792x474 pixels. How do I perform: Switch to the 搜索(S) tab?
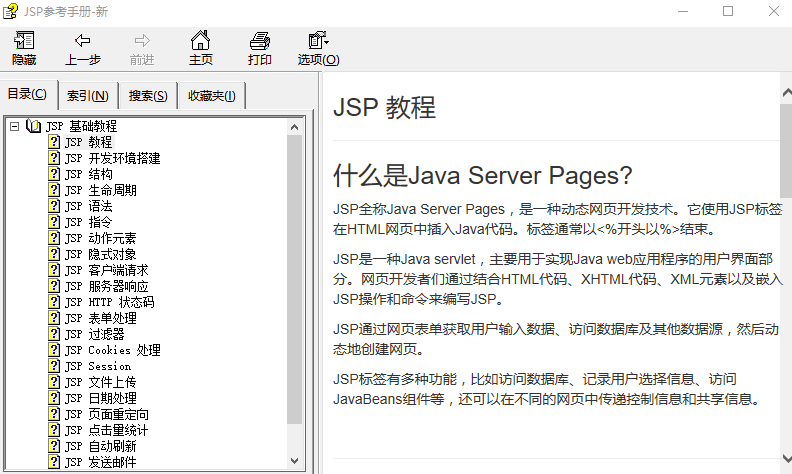point(148,96)
